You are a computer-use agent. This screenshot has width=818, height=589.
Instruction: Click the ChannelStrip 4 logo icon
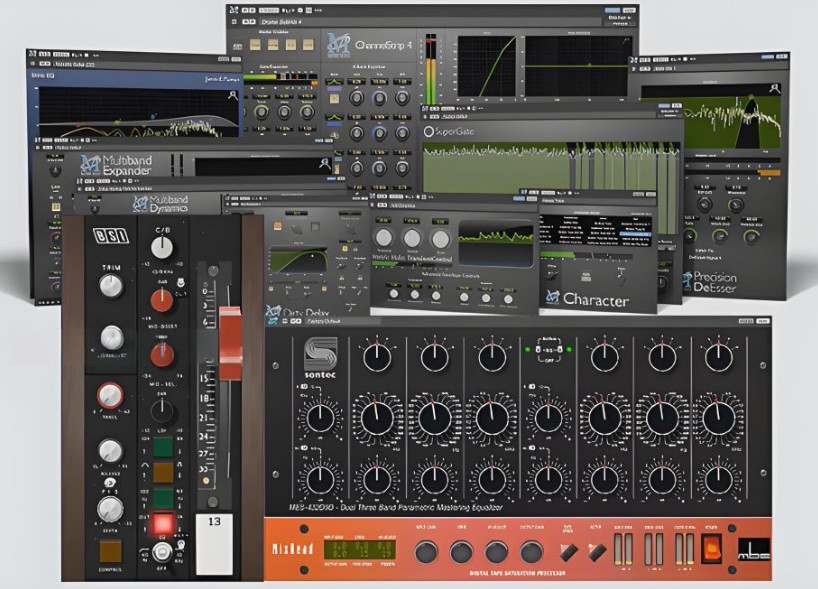(338, 44)
